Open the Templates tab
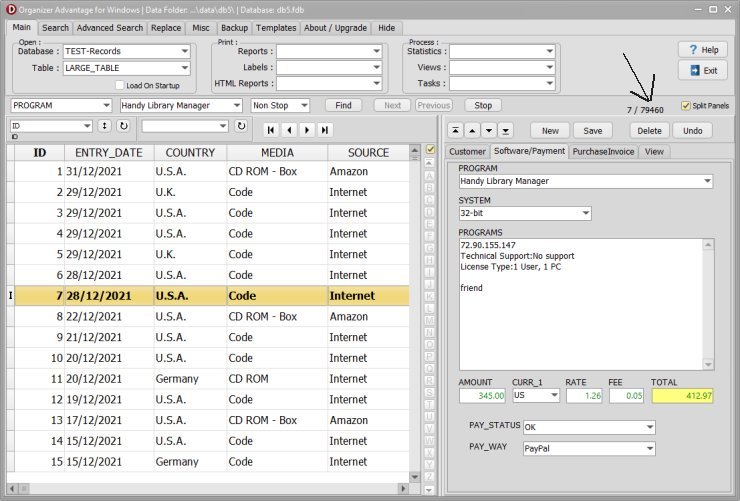This screenshot has width=740, height=501. pyautogui.click(x=276, y=28)
